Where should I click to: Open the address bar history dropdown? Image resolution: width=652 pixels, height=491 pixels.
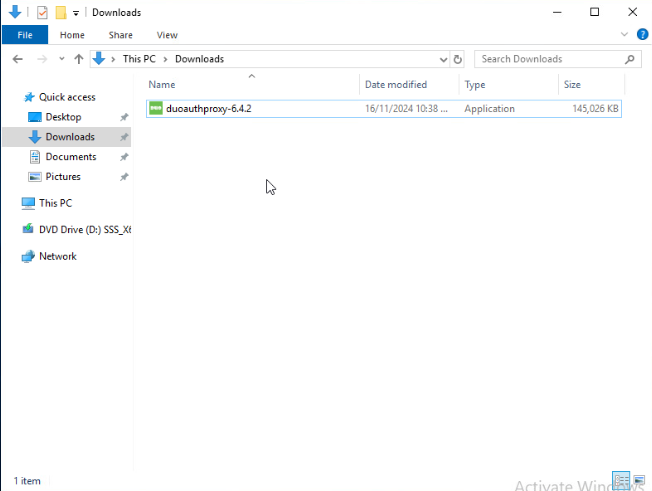click(443, 59)
